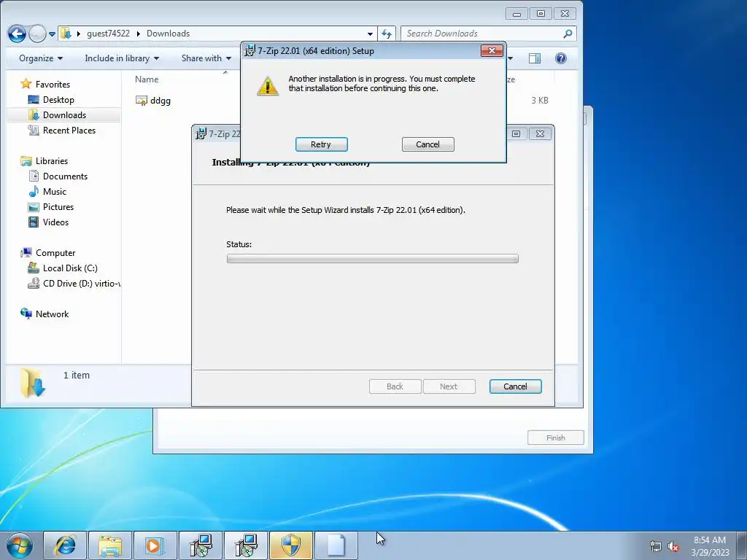
Task: Open the Pictures library
Action: click(x=58, y=206)
